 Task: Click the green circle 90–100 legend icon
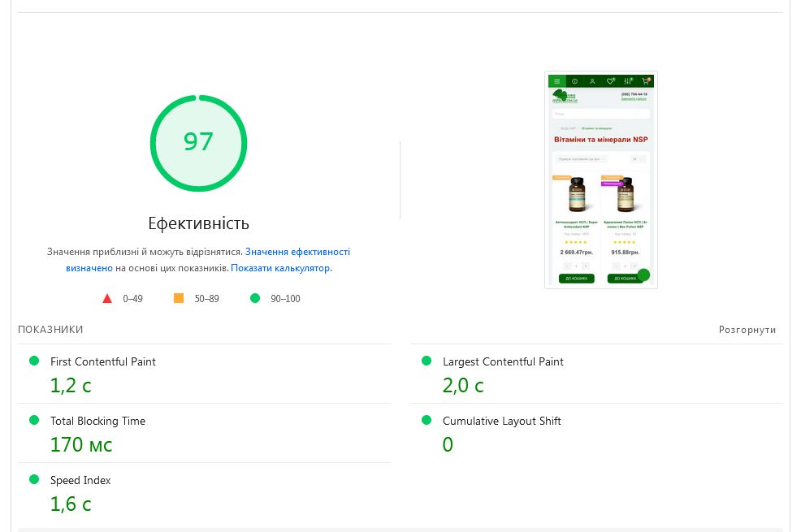(x=255, y=298)
